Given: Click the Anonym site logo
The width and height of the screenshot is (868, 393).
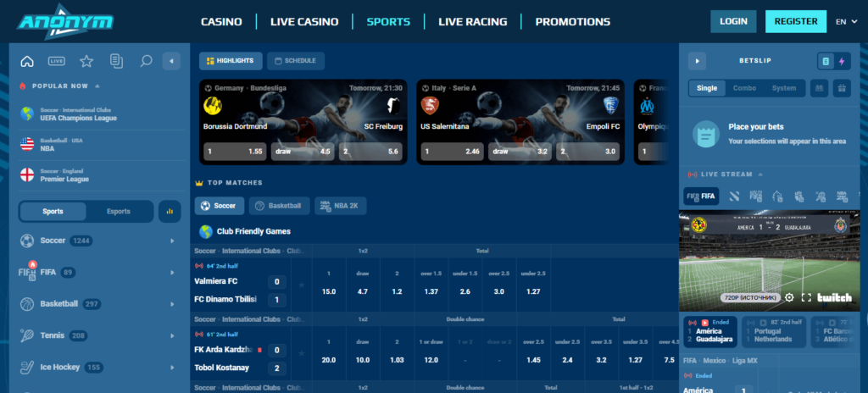Looking at the screenshot, I should (64, 22).
